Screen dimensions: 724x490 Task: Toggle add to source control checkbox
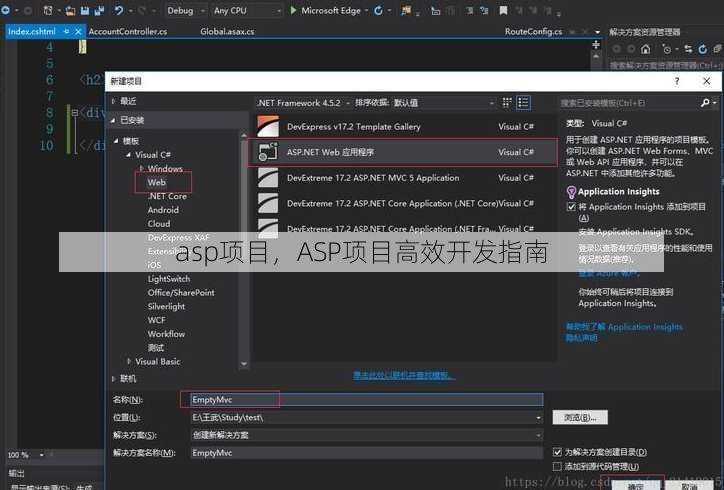(557, 466)
